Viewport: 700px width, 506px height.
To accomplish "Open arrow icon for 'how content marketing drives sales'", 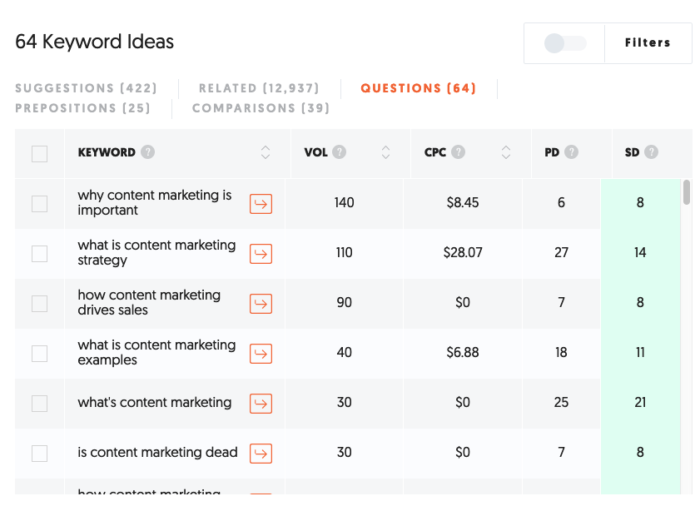I will 261,304.
